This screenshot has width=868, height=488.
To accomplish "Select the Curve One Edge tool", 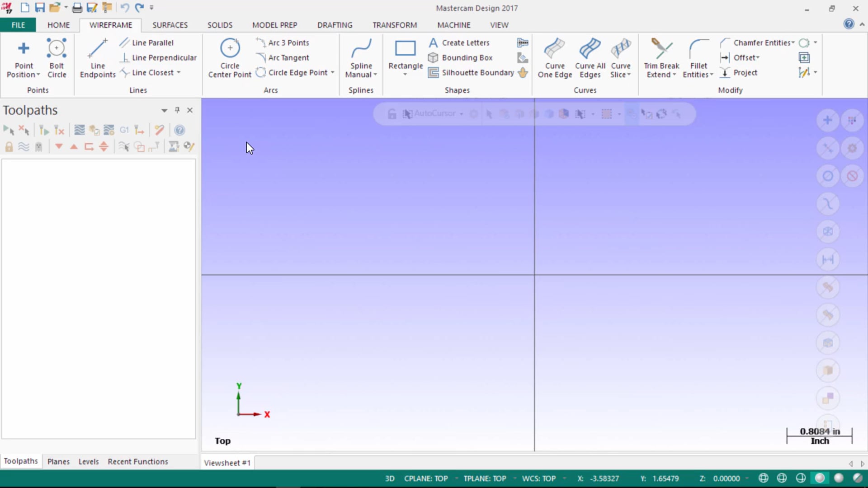I will click(x=554, y=58).
